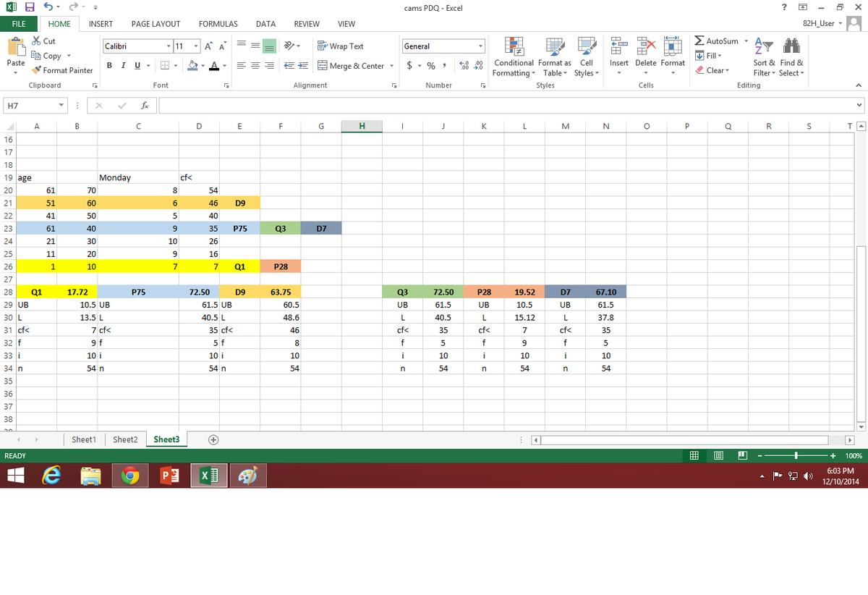The height and width of the screenshot is (595, 868).
Task: Switch to Sheet1 tab
Action: click(83, 439)
